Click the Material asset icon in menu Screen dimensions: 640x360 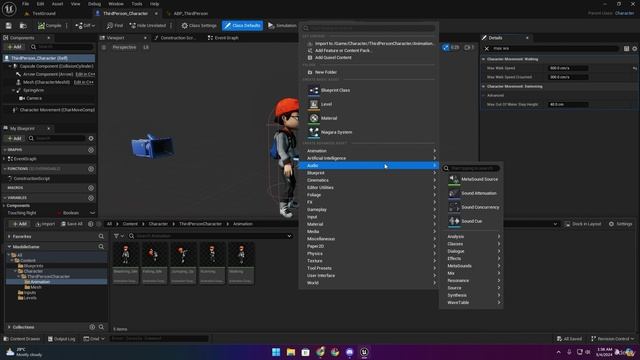(313, 118)
